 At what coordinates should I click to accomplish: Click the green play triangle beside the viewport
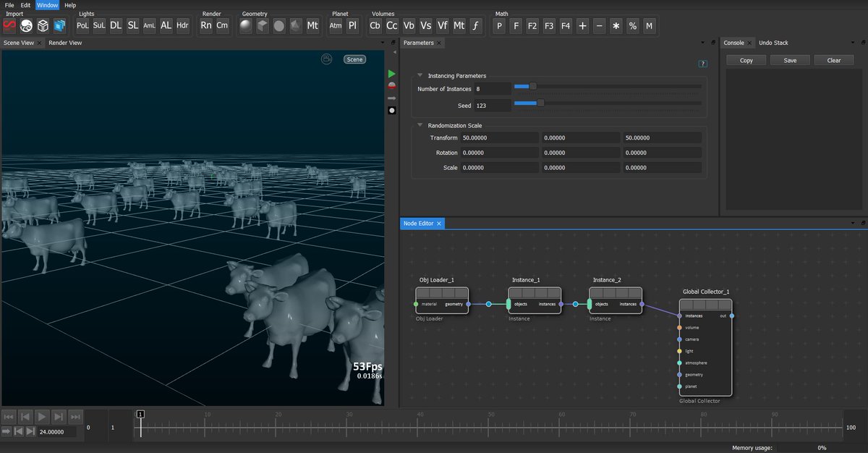tap(392, 74)
